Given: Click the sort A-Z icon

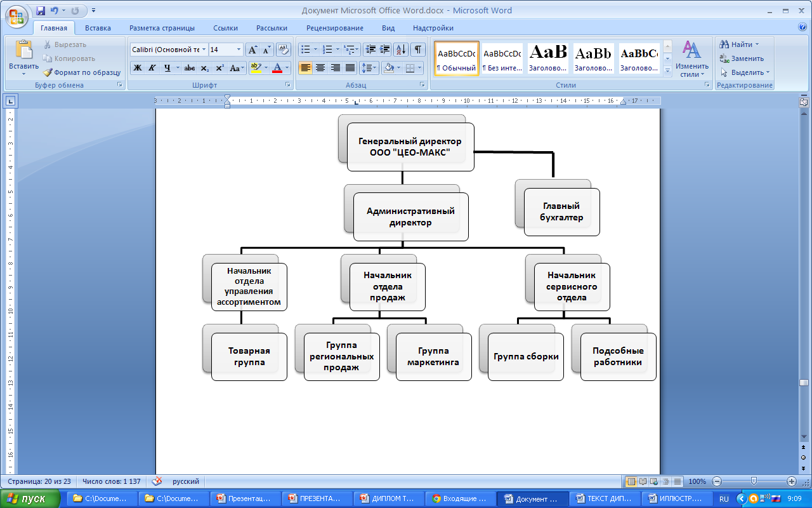Looking at the screenshot, I should coord(401,50).
